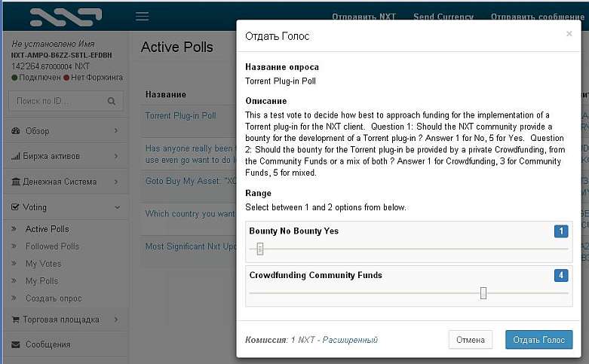Image resolution: width=589 pixels, height=364 pixels.
Task: Click the Сообщения envelope icon
Action: click(15, 344)
